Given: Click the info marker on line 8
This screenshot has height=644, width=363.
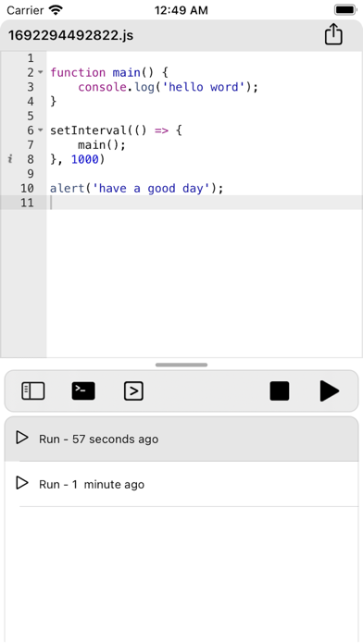Looking at the screenshot, I should (10, 159).
